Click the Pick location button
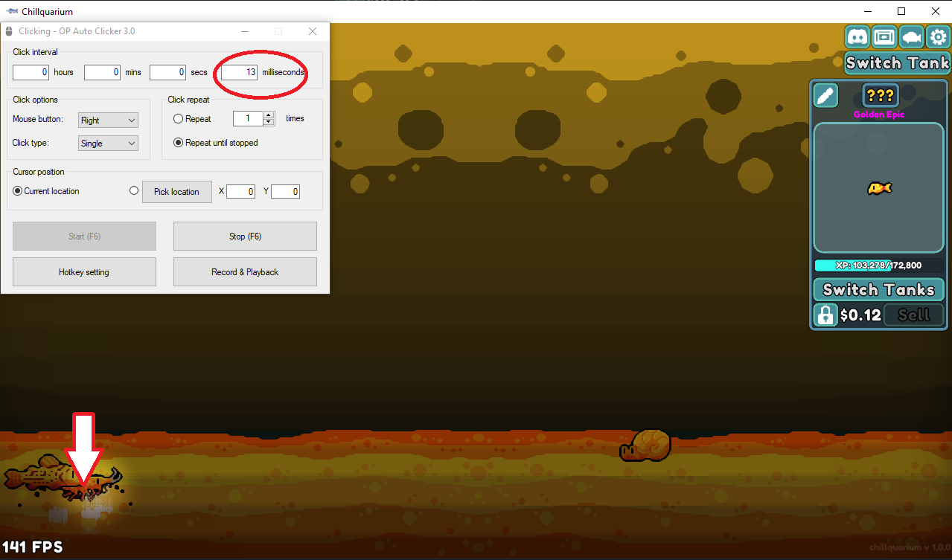Image resolution: width=952 pixels, height=560 pixels. (177, 191)
